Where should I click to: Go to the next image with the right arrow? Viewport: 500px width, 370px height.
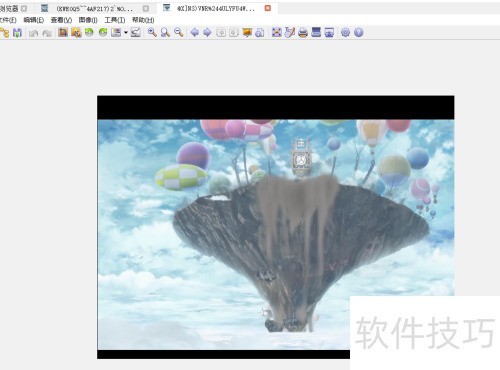pyautogui.click(x=207, y=32)
